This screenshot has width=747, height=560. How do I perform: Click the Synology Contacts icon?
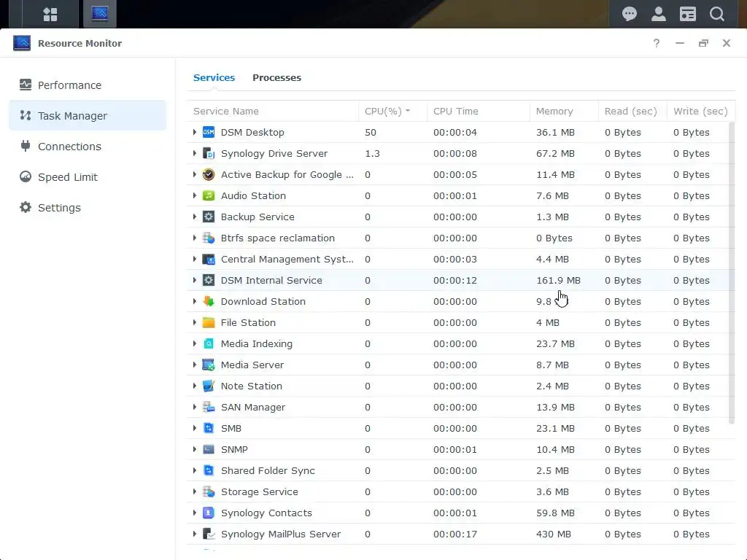tap(209, 513)
